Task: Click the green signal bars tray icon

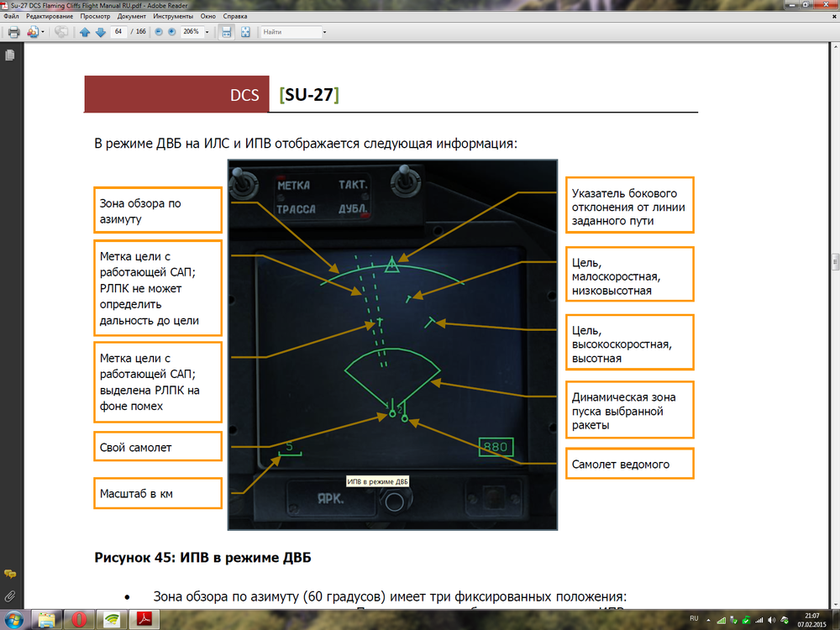Action: (722, 621)
